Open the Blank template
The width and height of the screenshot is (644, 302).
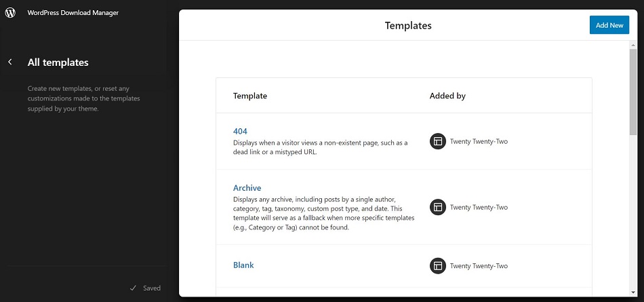click(243, 265)
